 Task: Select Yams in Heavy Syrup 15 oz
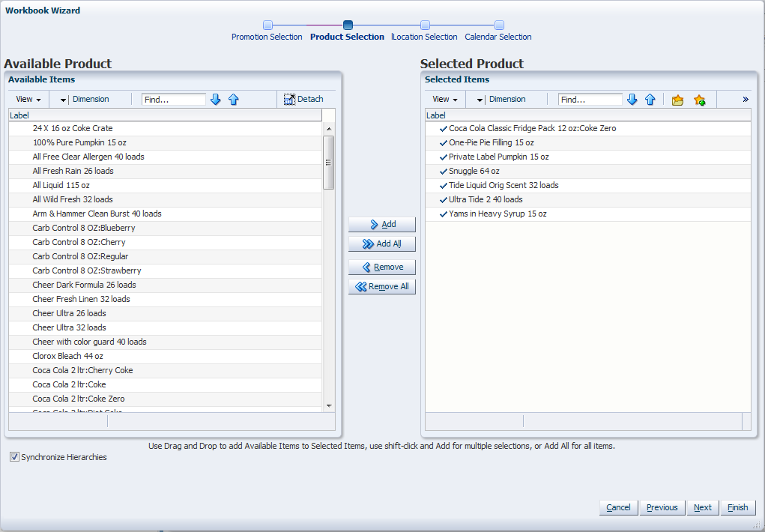point(588,214)
